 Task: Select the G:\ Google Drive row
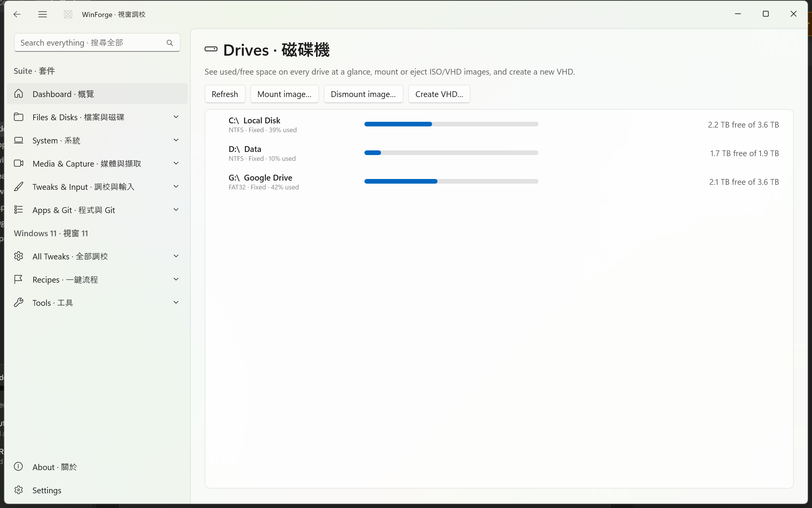(x=499, y=182)
